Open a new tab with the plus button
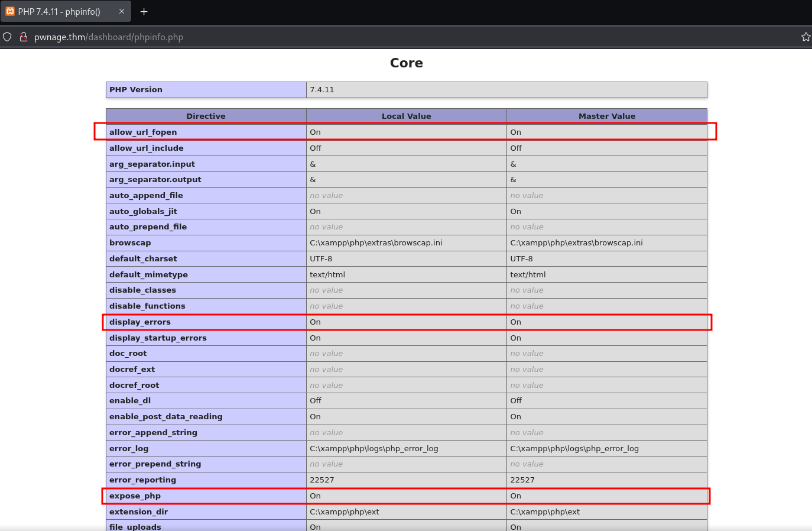Image resolution: width=812 pixels, height=531 pixels. point(144,11)
